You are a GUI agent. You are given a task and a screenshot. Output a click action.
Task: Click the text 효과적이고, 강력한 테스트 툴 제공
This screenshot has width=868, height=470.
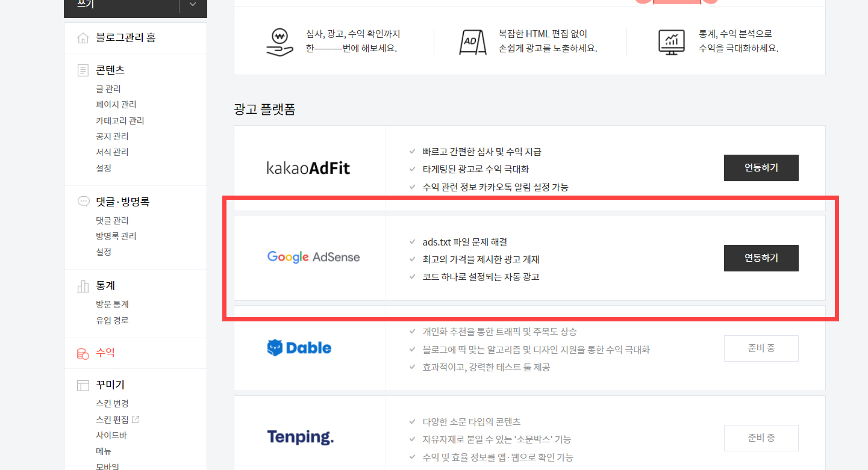click(x=486, y=367)
